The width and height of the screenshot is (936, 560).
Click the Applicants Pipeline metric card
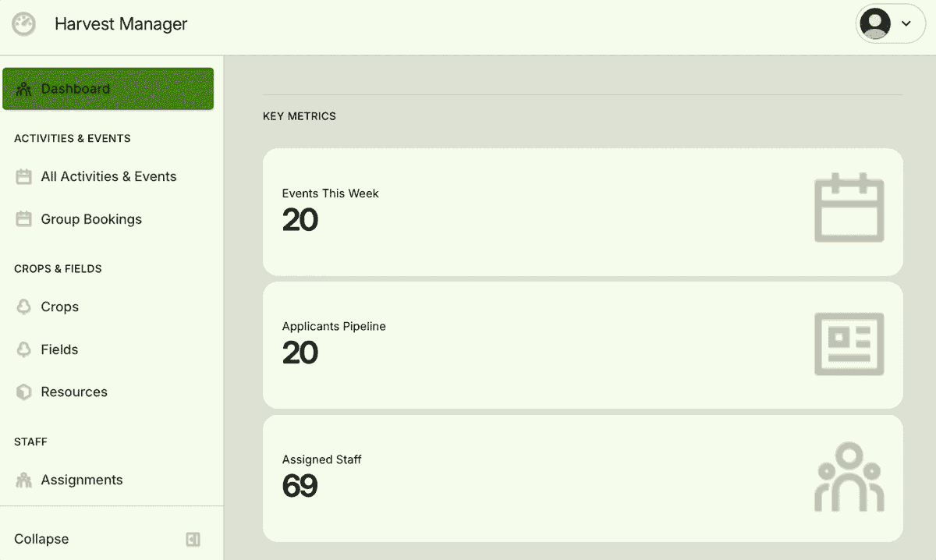coord(582,346)
